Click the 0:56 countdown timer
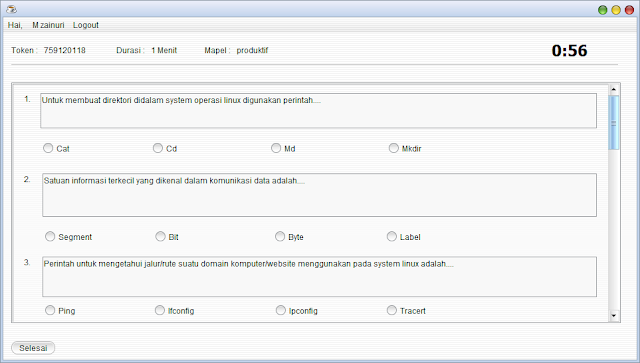 coord(569,51)
